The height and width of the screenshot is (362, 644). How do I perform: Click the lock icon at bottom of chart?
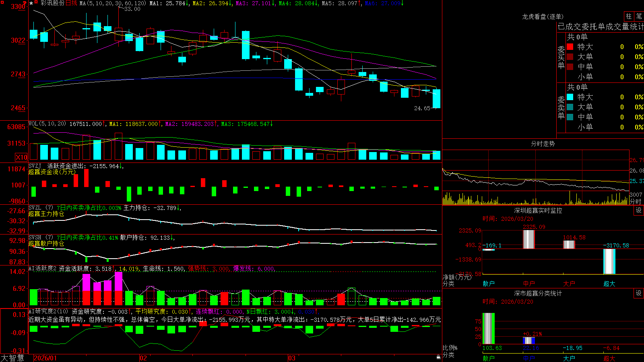(439, 357)
